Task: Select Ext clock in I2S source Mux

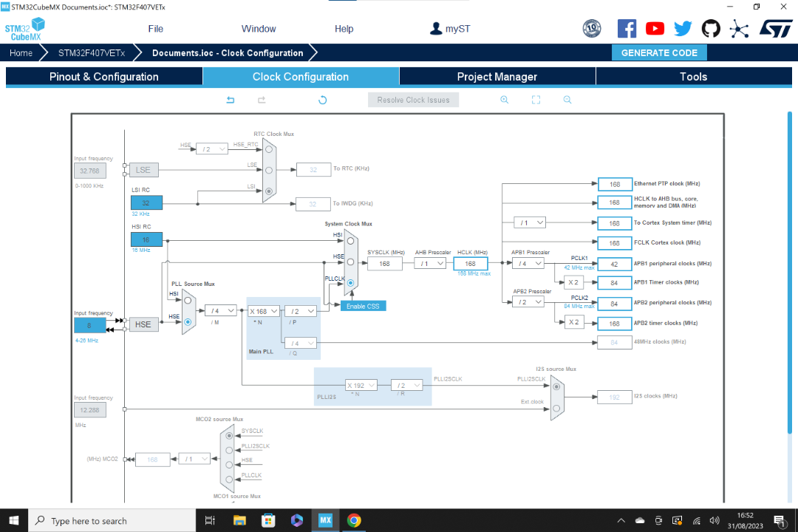Action: pos(556,408)
